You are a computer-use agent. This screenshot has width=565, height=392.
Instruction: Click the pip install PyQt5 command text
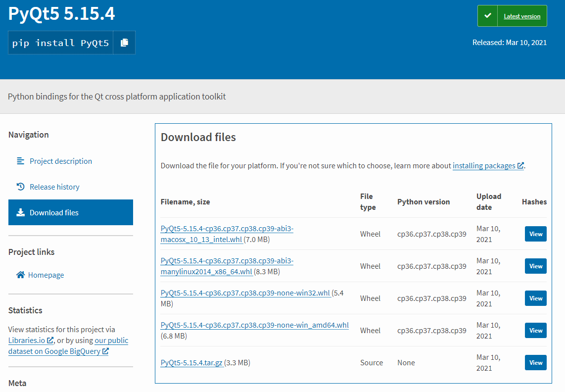coord(60,43)
